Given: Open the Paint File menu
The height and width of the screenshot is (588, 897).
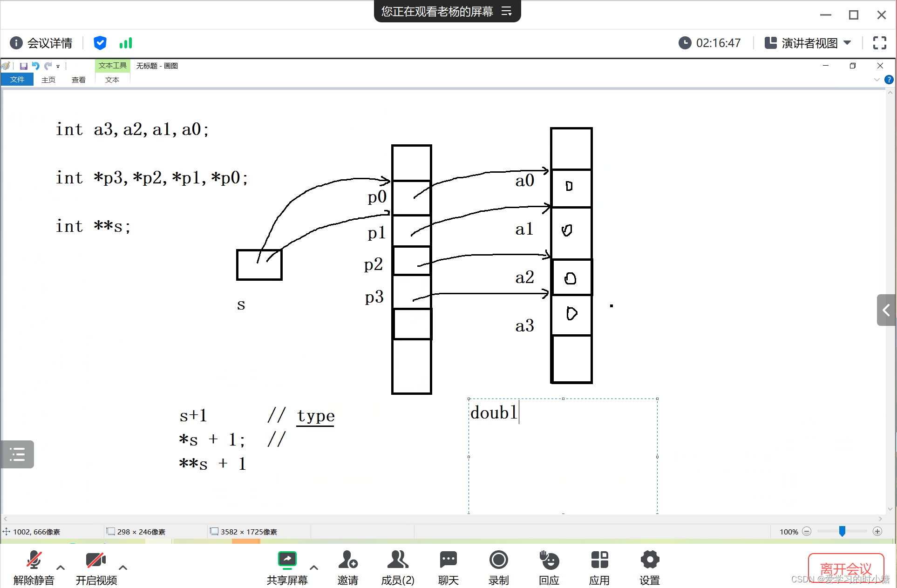Looking at the screenshot, I should pyautogui.click(x=17, y=80).
